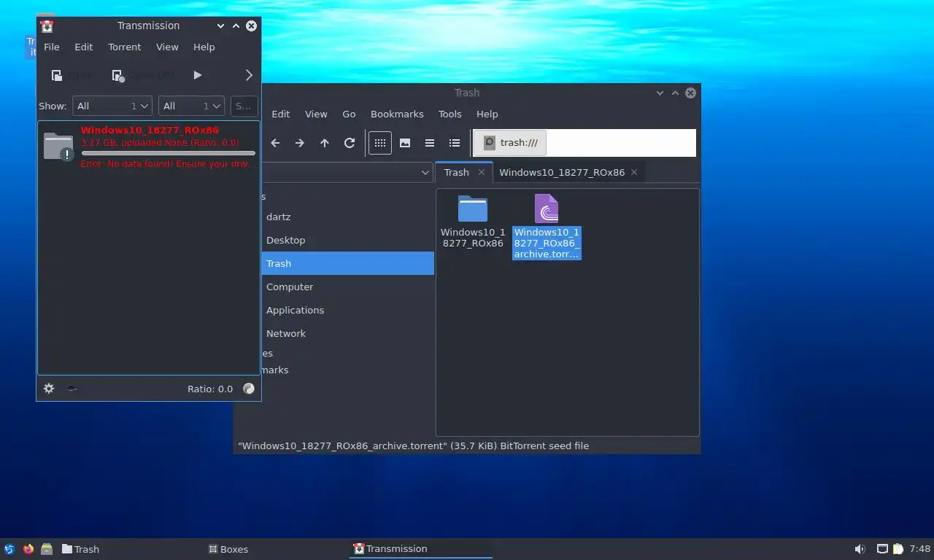Viewport: 934px width, 560px height.
Task: Open the Torrent menu
Action: [125, 47]
